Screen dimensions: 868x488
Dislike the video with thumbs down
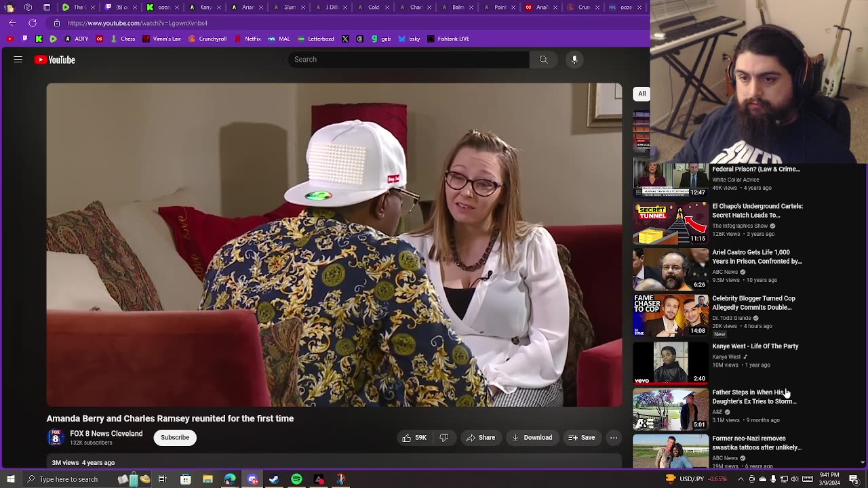pos(444,438)
